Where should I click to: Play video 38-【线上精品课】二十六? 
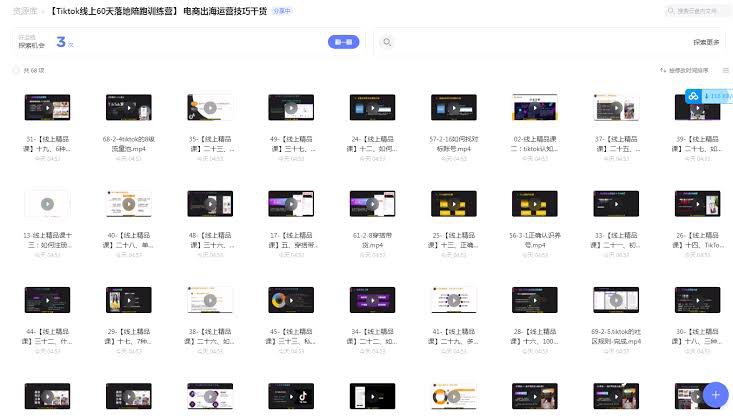coord(210,300)
